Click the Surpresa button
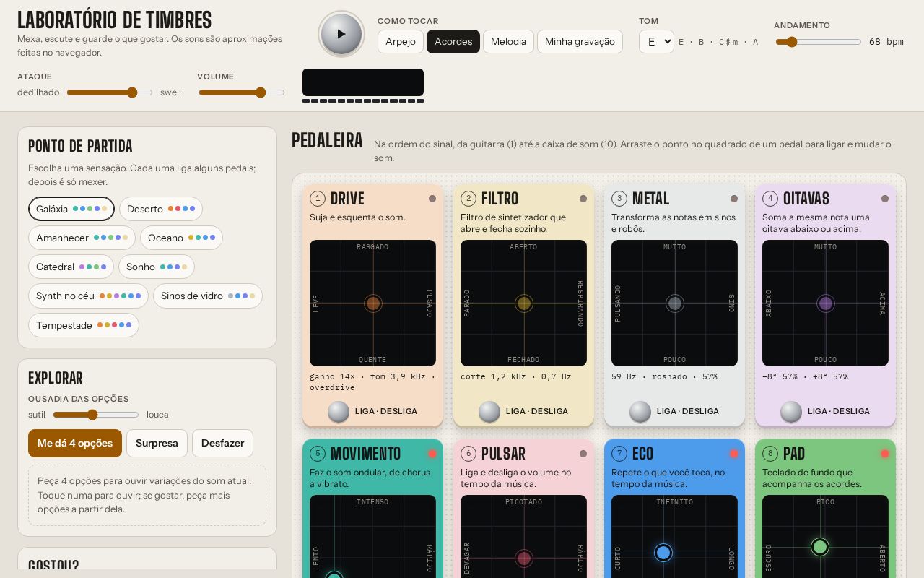Screen dimensions: 924x578 (157, 443)
